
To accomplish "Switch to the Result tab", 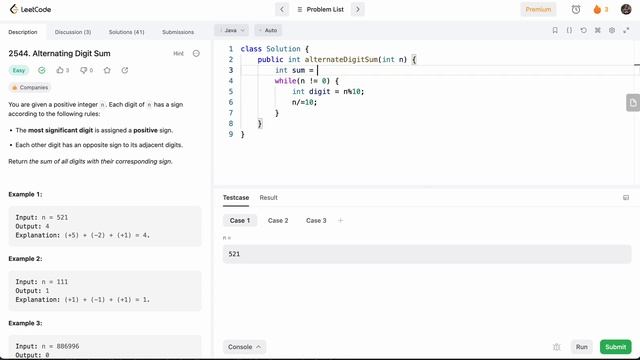I will tap(269, 198).
